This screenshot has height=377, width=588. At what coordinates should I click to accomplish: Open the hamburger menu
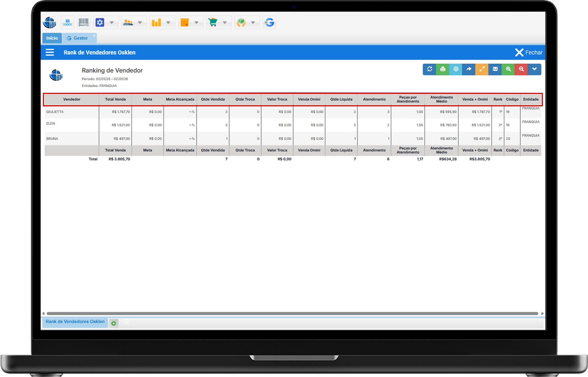coord(50,52)
